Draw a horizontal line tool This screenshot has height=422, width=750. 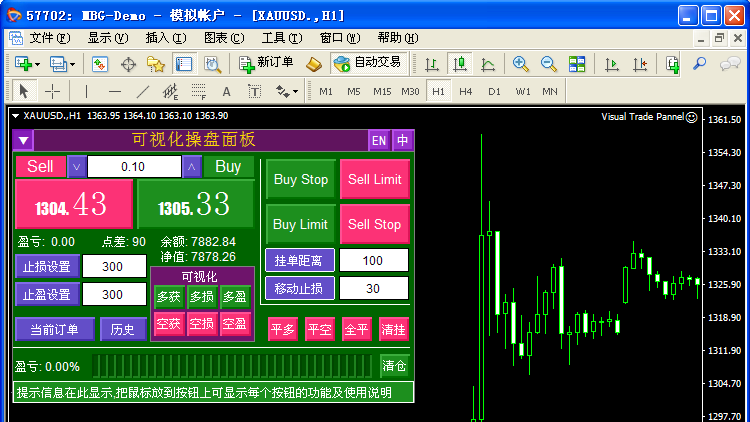[115, 91]
